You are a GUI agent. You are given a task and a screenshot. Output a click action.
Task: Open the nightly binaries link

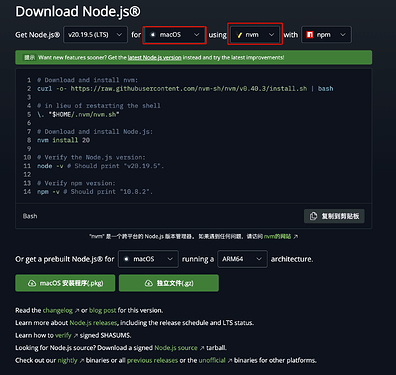coord(67,360)
